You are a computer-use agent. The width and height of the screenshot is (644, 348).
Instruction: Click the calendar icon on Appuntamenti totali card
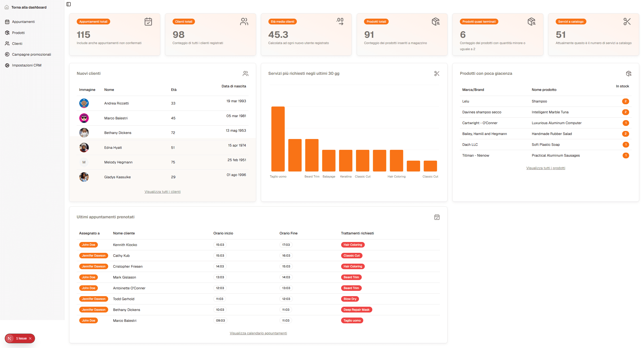coord(148,21)
